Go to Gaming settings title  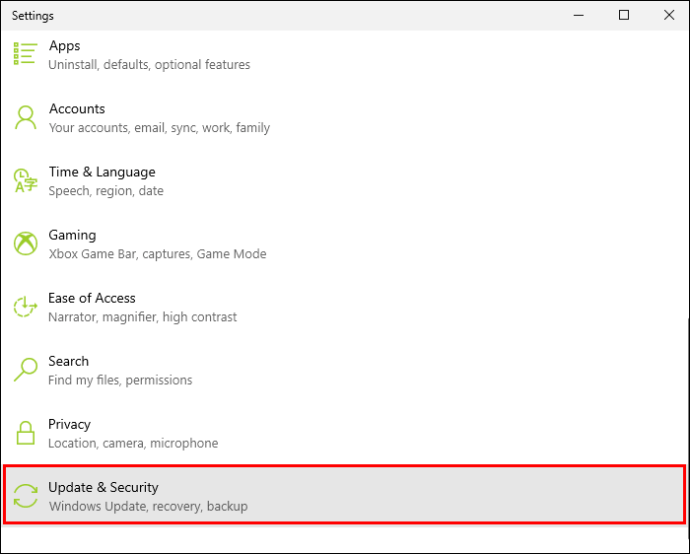[73, 235]
